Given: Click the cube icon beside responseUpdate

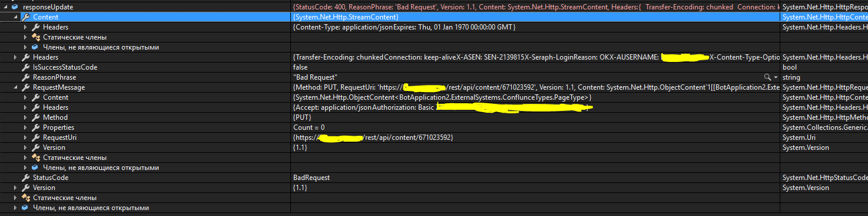Looking at the screenshot, I should tap(15, 7).
